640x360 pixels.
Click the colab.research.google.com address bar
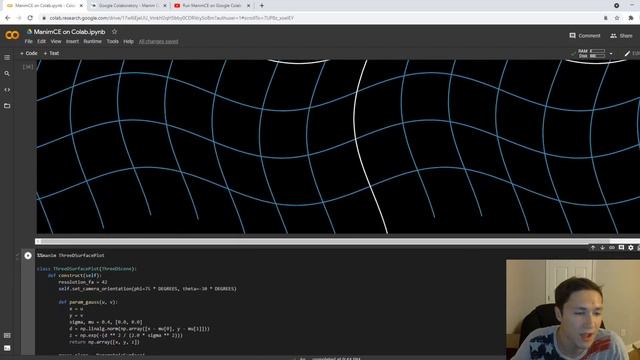tap(318, 18)
